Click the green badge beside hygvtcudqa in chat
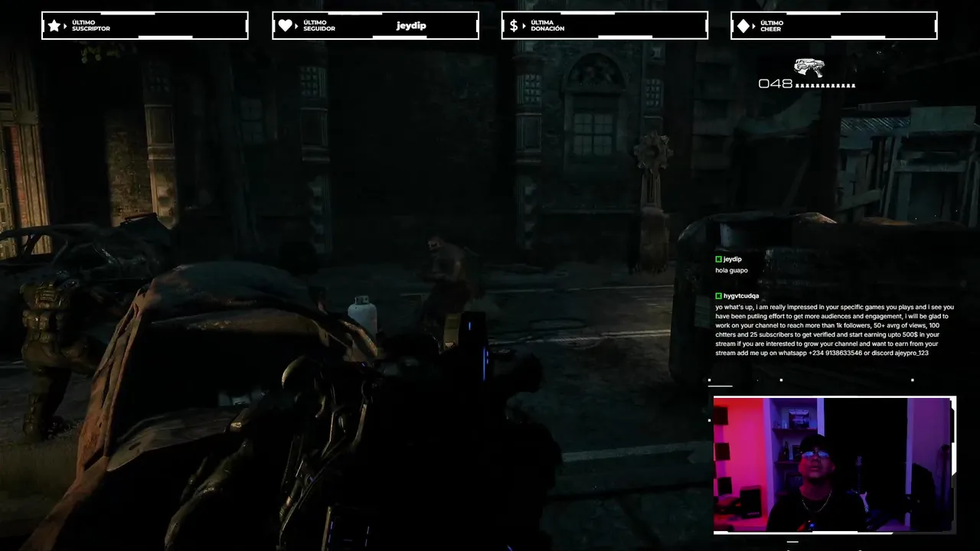The image size is (980, 551). coord(718,295)
